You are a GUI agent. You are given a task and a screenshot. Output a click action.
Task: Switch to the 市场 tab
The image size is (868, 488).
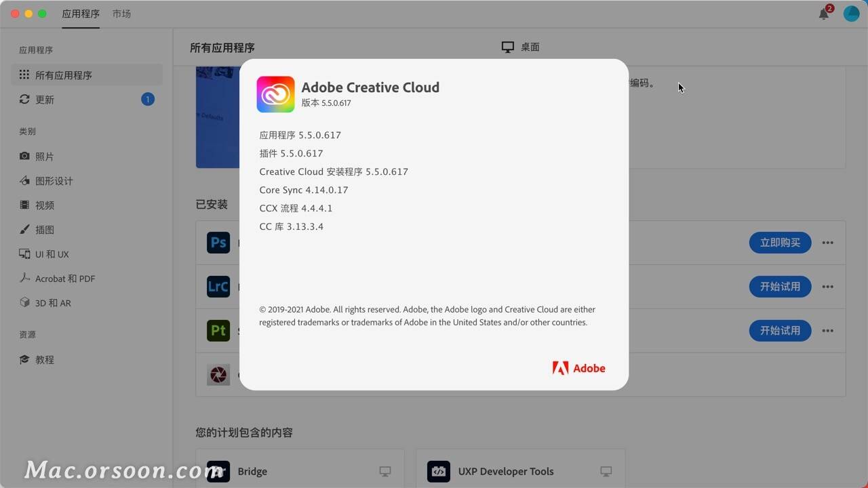coord(122,14)
